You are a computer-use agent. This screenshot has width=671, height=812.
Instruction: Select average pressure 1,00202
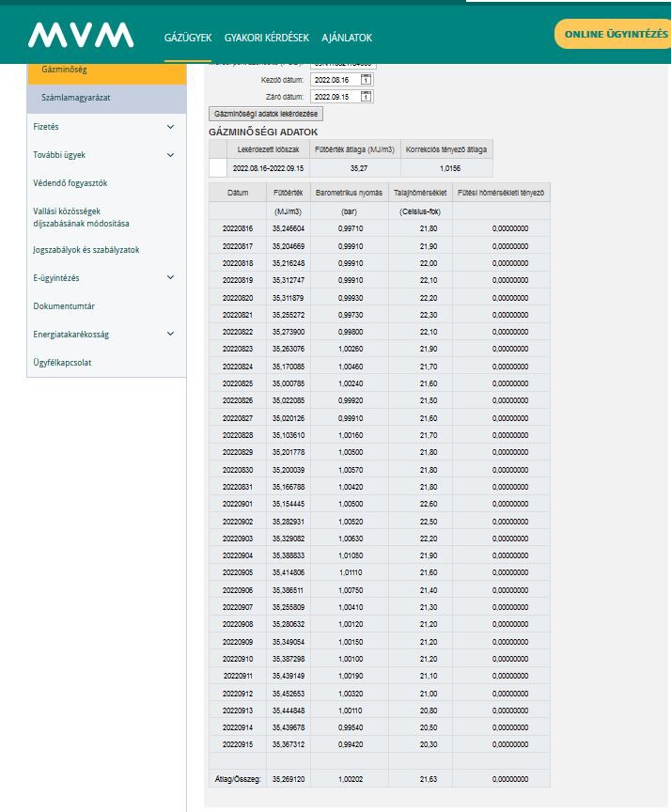click(x=351, y=779)
